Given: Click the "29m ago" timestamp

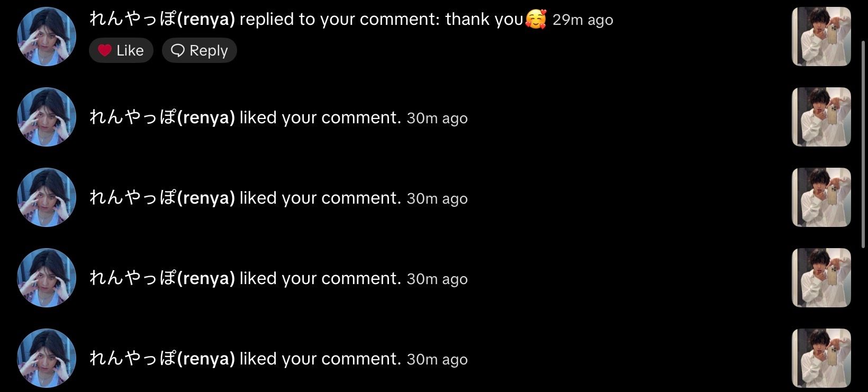Looking at the screenshot, I should 583,20.
